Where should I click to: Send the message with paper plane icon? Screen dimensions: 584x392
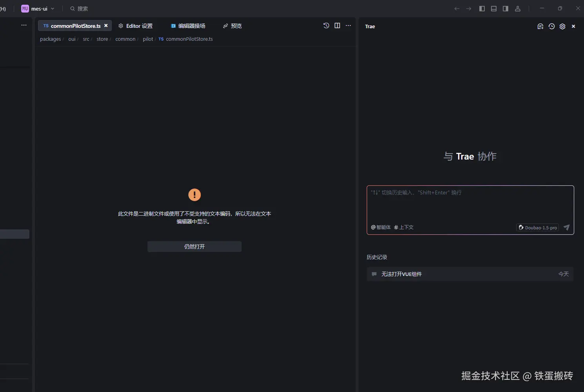click(x=567, y=227)
